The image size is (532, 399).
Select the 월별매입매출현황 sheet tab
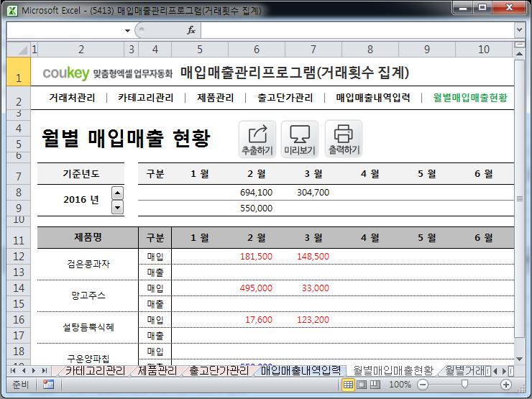[x=393, y=370]
